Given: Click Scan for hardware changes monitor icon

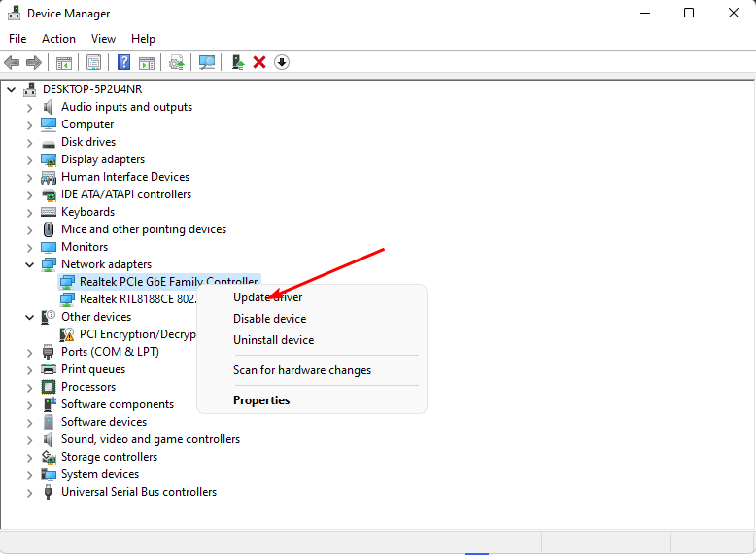Looking at the screenshot, I should [207, 62].
